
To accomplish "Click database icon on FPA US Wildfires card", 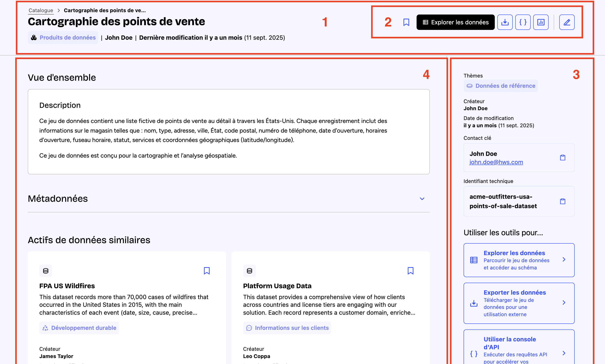I will click(x=46, y=271).
